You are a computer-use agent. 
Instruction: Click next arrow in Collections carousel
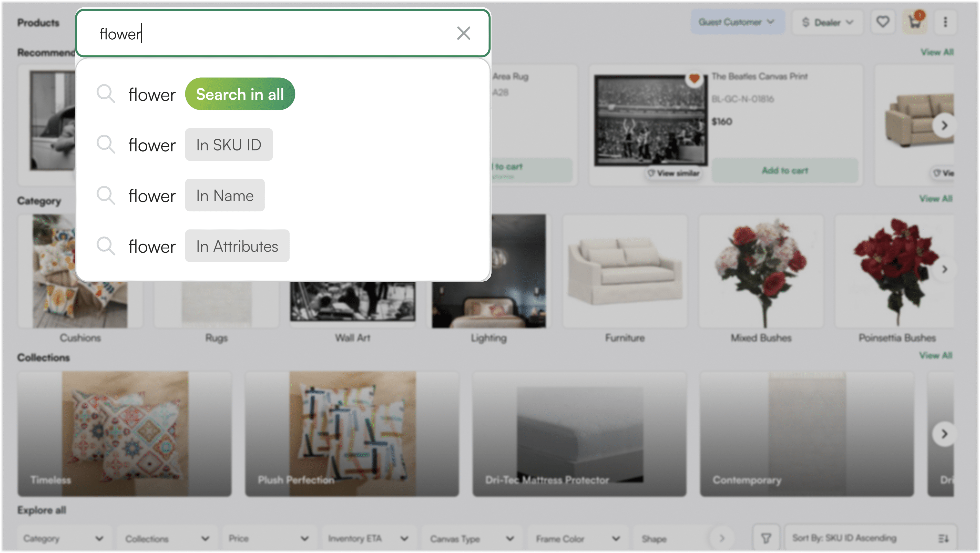[x=944, y=434]
